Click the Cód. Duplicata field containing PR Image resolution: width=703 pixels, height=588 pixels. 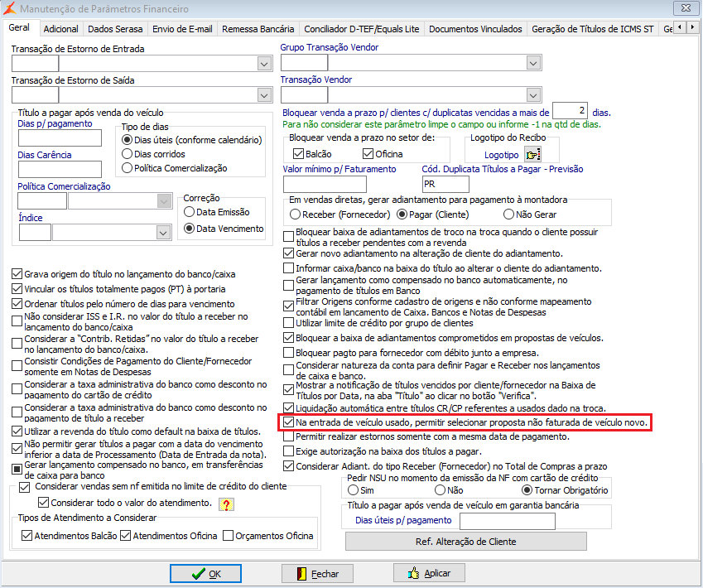click(445, 185)
